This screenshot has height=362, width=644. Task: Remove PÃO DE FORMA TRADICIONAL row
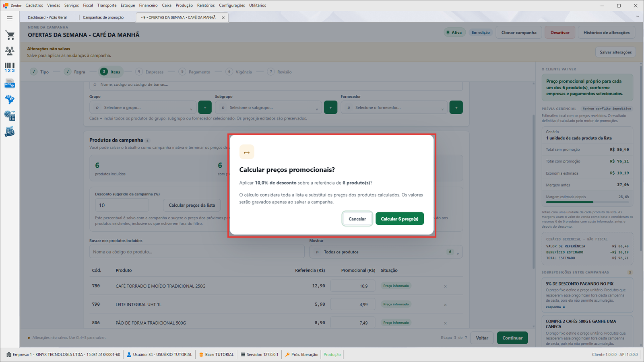click(x=445, y=323)
